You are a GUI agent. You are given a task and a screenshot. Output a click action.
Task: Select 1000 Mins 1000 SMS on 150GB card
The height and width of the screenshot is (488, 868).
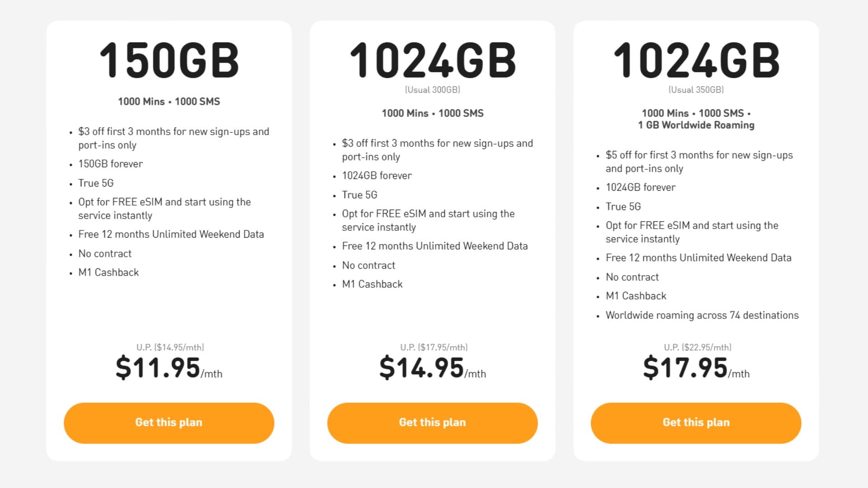point(169,102)
